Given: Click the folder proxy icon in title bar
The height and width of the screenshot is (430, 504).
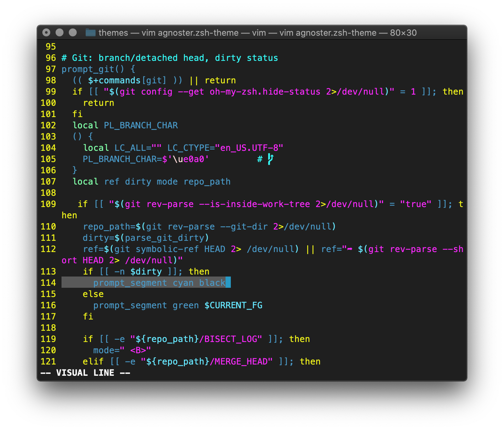Looking at the screenshot, I should pyautogui.click(x=90, y=33).
